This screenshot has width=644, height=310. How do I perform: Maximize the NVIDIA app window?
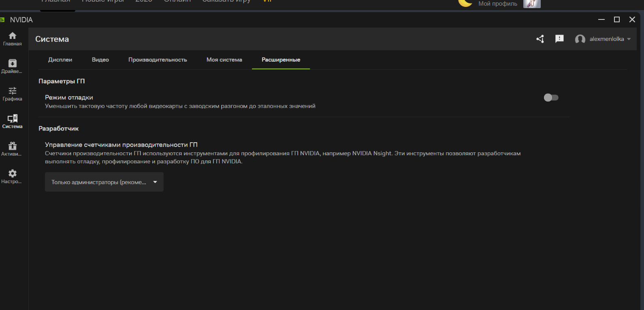[x=616, y=19]
